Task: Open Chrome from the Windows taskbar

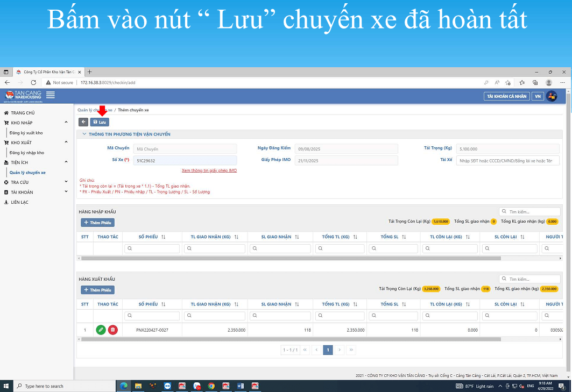Action: point(211,386)
